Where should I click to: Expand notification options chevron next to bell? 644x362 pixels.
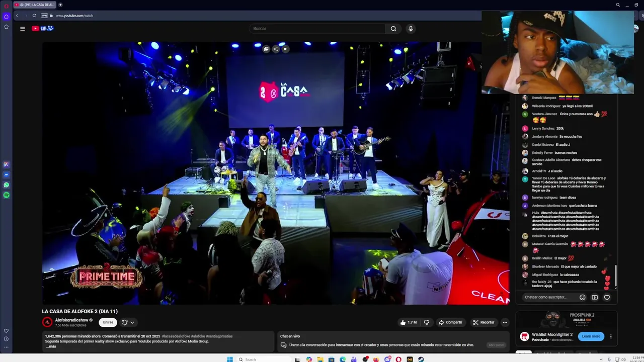(132, 322)
